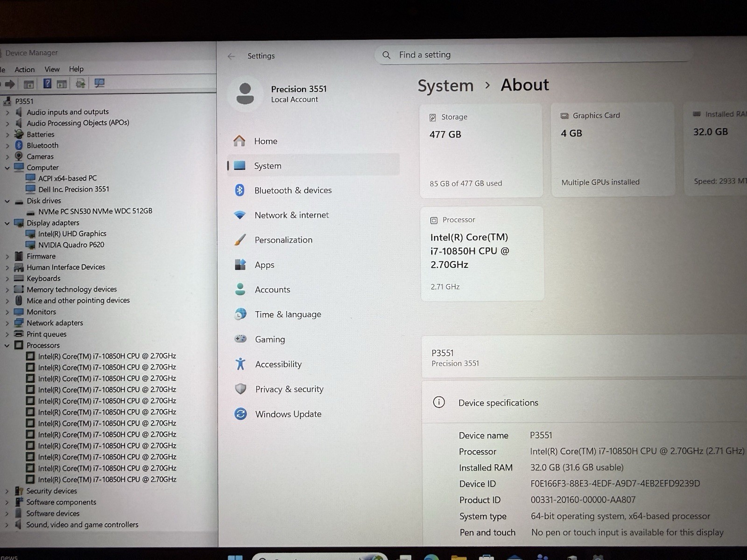The width and height of the screenshot is (747, 560).
Task: Click the Processor info card
Action: pyautogui.click(x=482, y=253)
